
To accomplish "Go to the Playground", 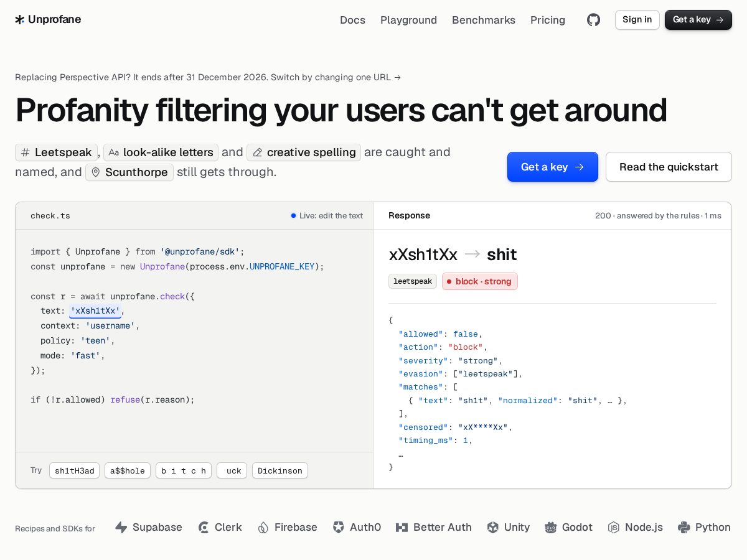I will tap(408, 20).
